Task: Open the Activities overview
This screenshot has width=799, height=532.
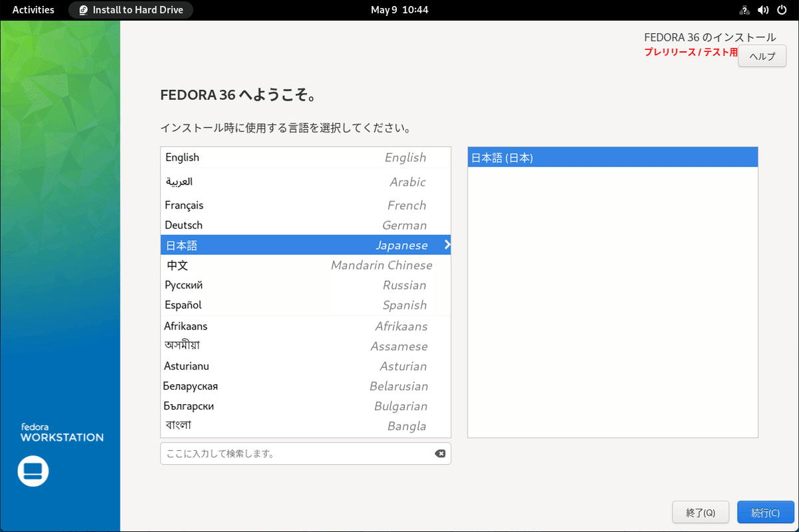Action: click(33, 10)
